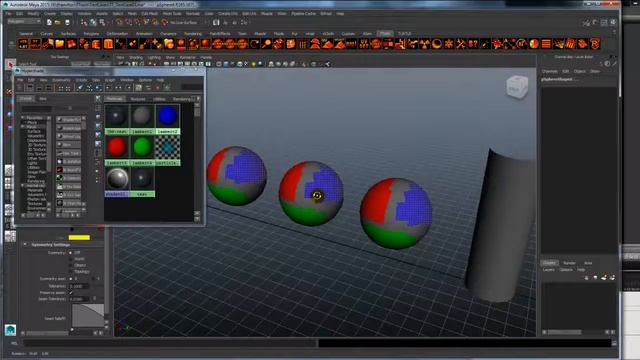The image size is (640, 360).
Task: Click the yellow color swatch in tool settings
Action: [x=79, y=238]
